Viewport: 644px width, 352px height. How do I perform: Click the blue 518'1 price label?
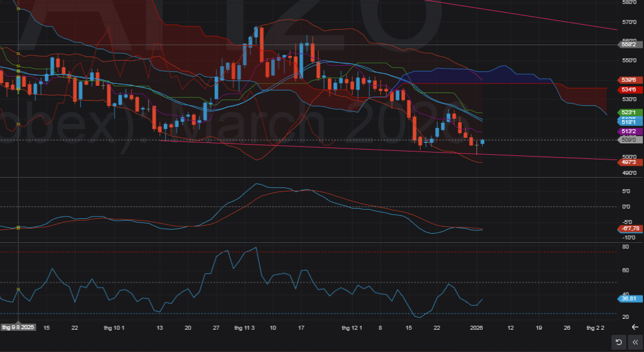(x=630, y=122)
